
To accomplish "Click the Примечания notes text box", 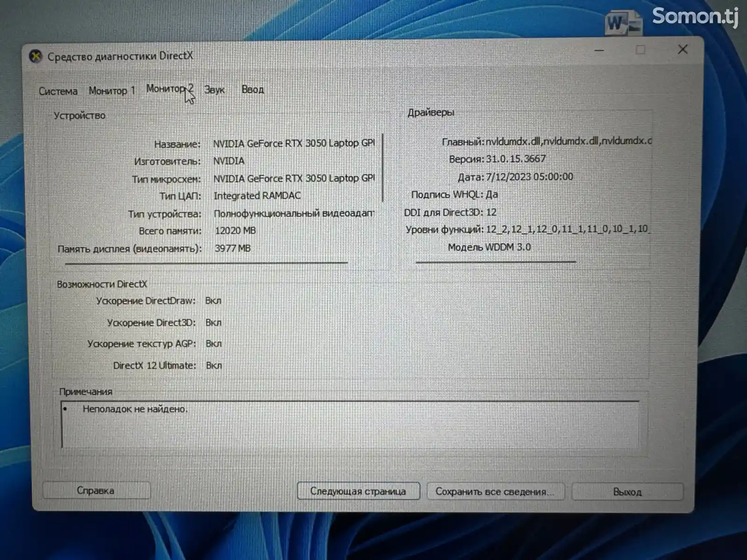I will click(350, 424).
